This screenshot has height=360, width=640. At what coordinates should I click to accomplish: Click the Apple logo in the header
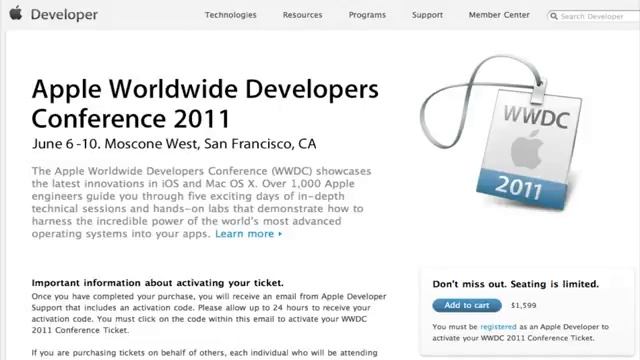point(16,13)
